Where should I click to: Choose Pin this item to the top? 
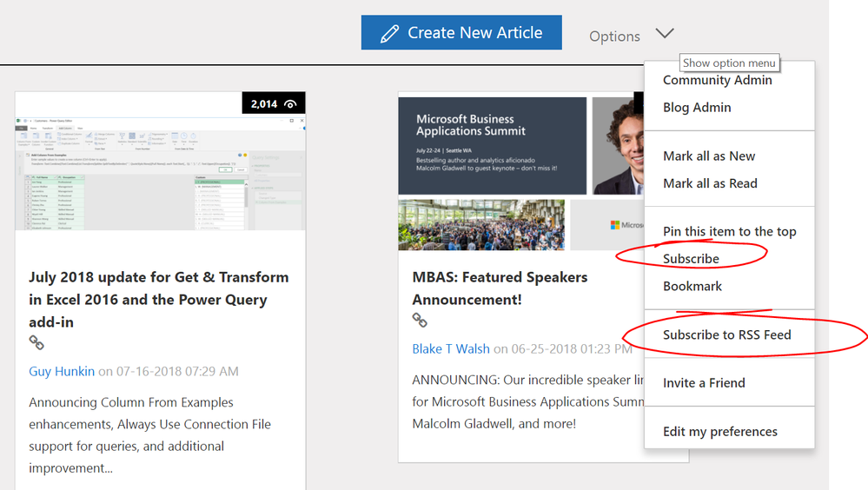click(x=730, y=231)
